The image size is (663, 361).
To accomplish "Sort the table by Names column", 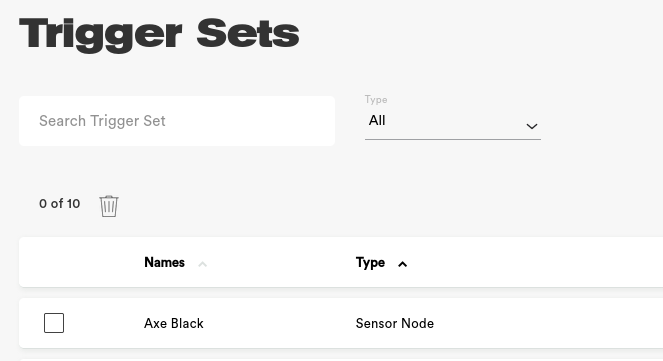I will click(164, 263).
